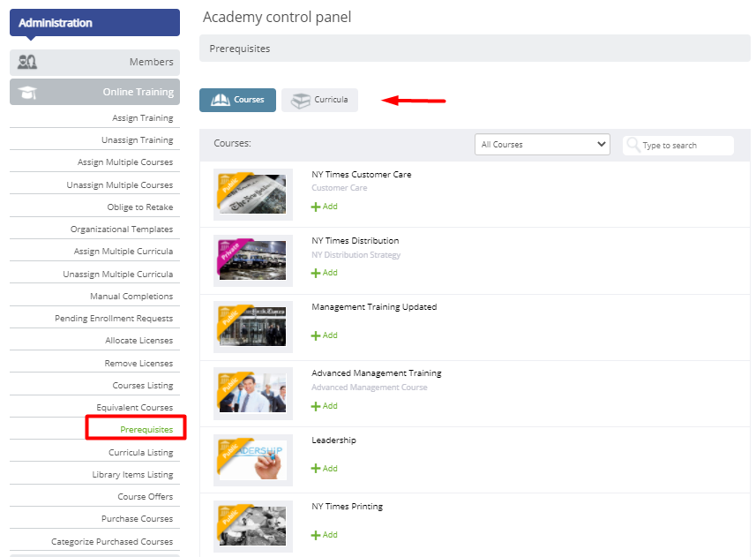Screen dimensions: 756x557
Task: Click the Members people icon
Action: [27, 62]
